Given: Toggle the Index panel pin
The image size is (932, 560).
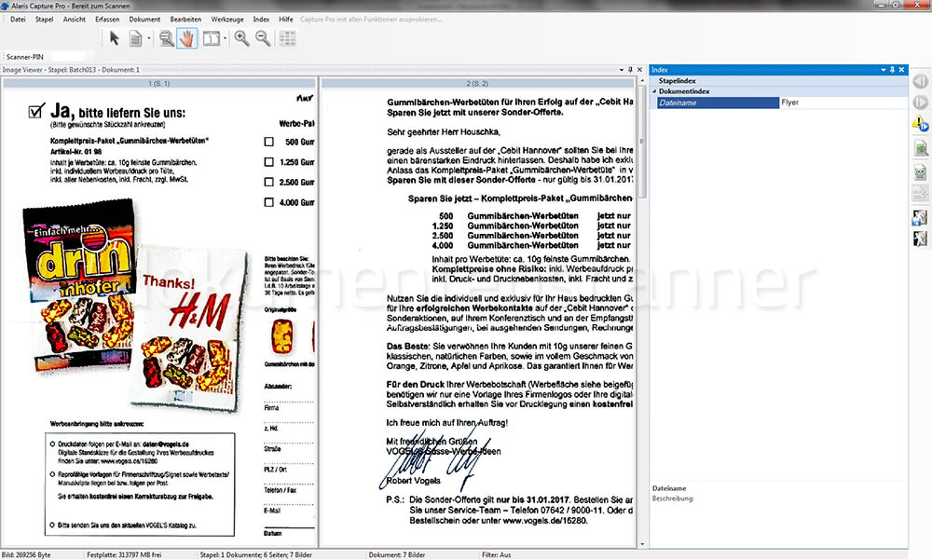Looking at the screenshot, I should click(892, 70).
